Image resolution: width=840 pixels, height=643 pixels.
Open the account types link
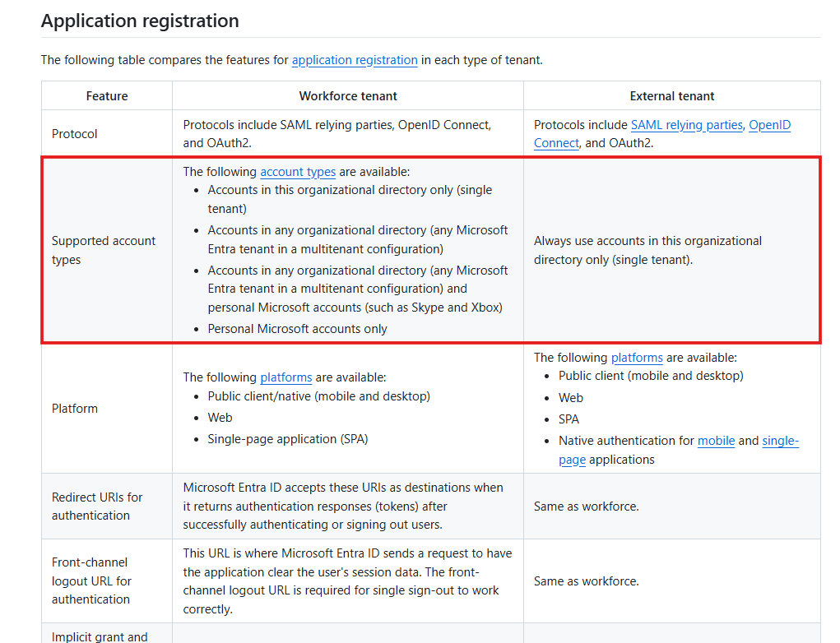[298, 172]
